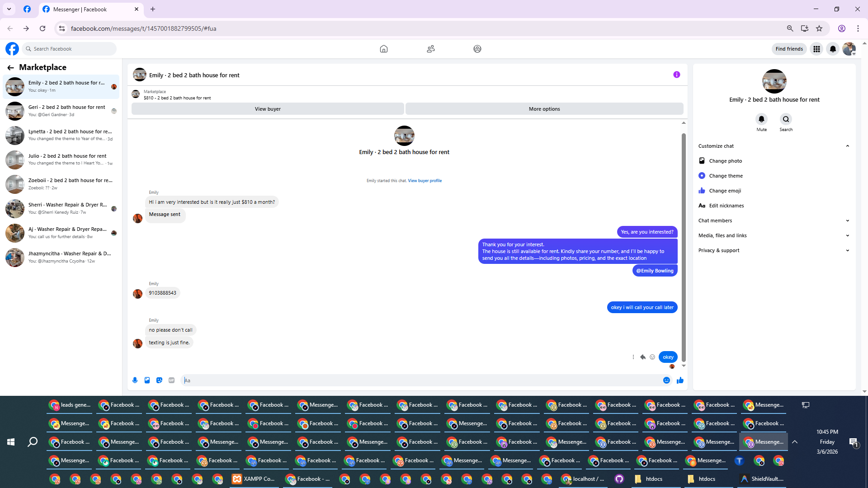Open the Friends tab icon
The height and width of the screenshot is (488, 868).
pos(430,49)
